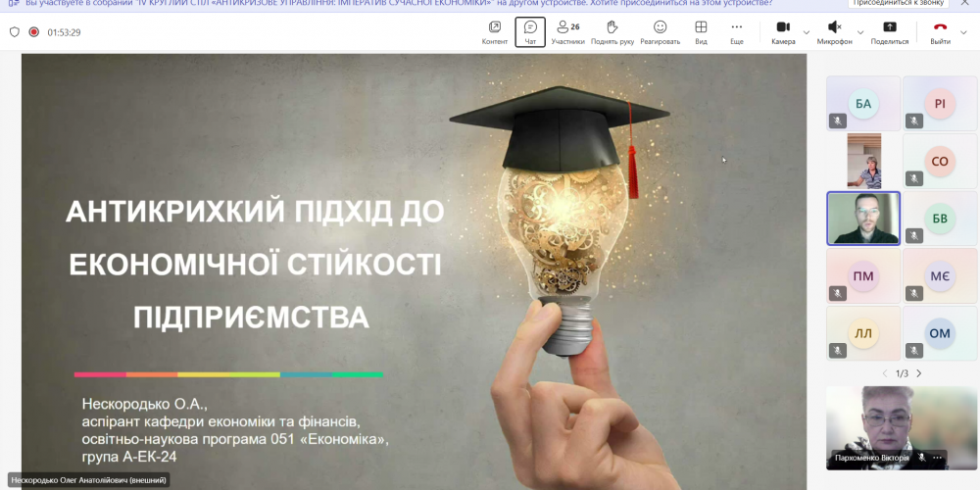Click the red recording indicator icon

(x=33, y=32)
